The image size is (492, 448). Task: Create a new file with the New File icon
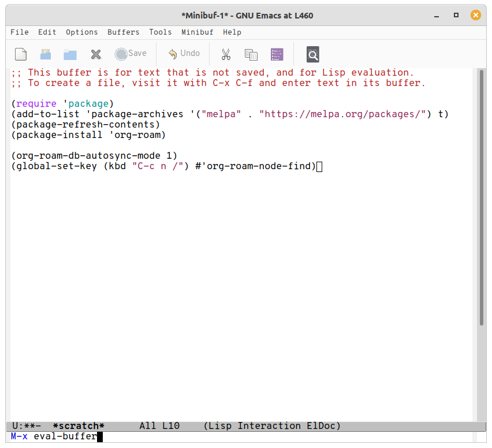[x=20, y=54]
